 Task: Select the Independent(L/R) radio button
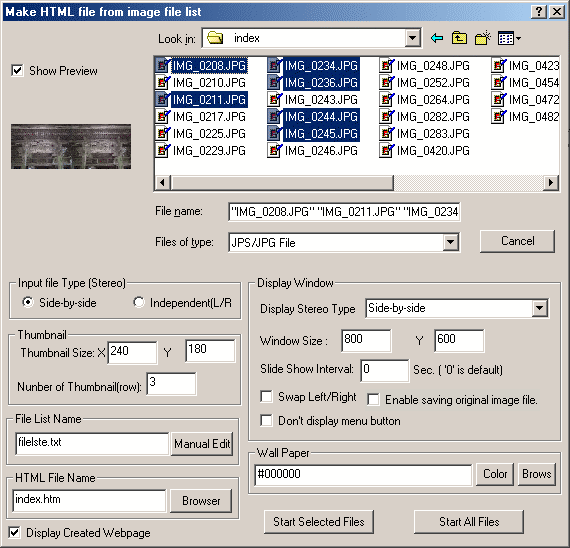(139, 302)
